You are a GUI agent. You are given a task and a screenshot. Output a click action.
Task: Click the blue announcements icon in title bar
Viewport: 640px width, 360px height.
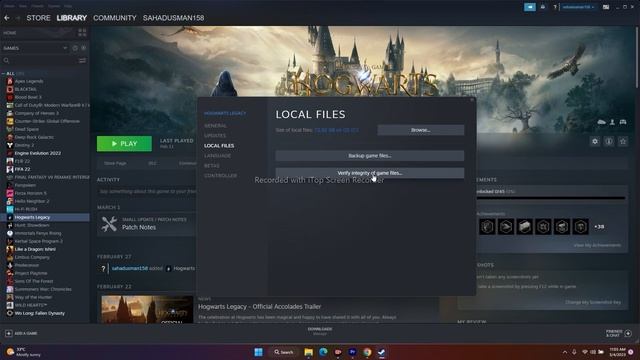click(x=529, y=7)
